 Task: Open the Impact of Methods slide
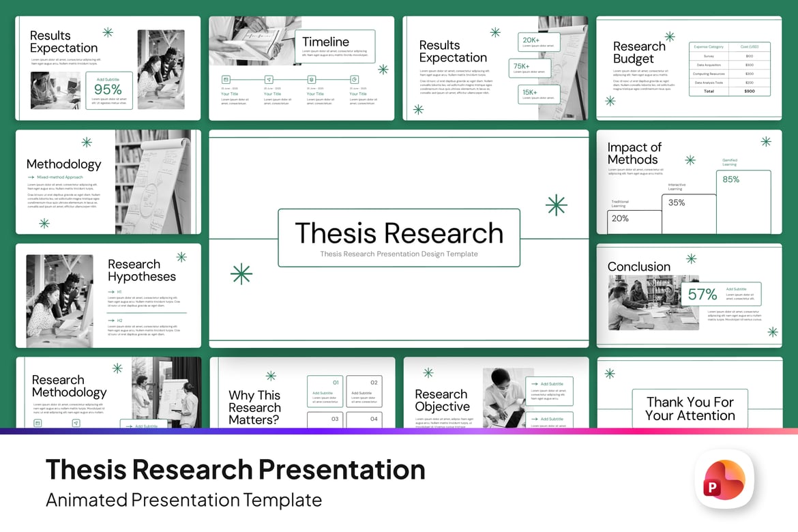point(689,181)
